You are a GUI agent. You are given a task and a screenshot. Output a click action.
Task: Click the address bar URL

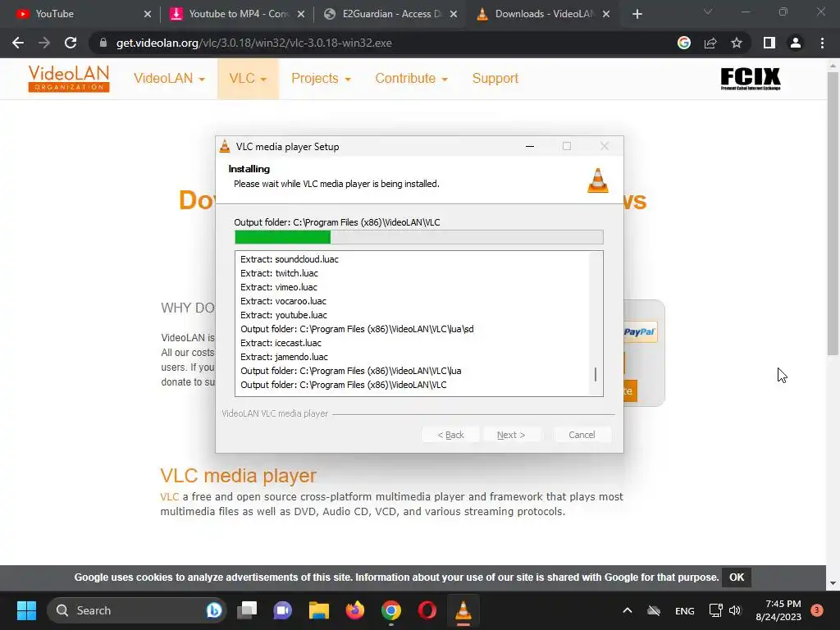[254, 43]
